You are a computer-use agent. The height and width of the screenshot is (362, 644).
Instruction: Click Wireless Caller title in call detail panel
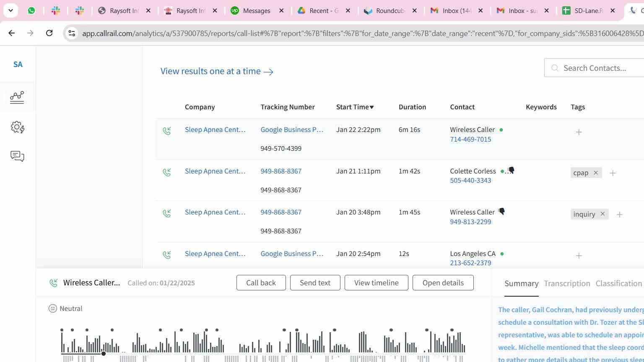(91, 283)
